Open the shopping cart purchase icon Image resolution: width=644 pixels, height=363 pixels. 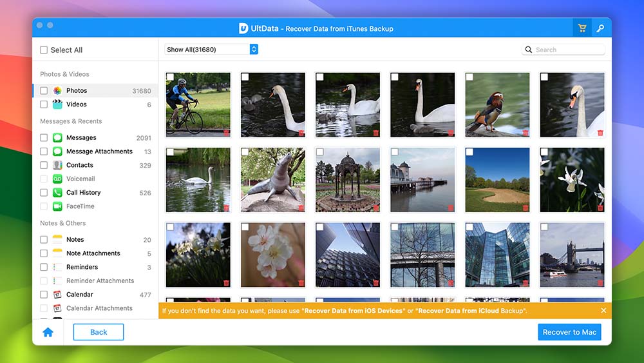[x=582, y=28]
